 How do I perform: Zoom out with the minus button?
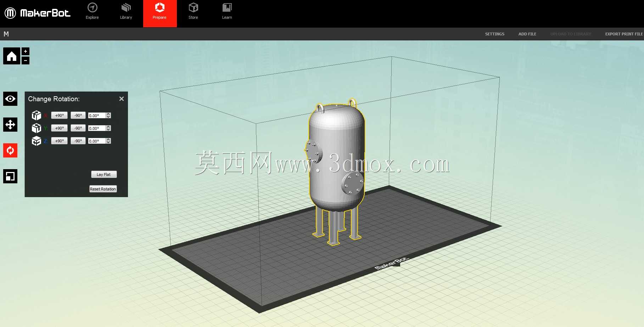coord(26,61)
